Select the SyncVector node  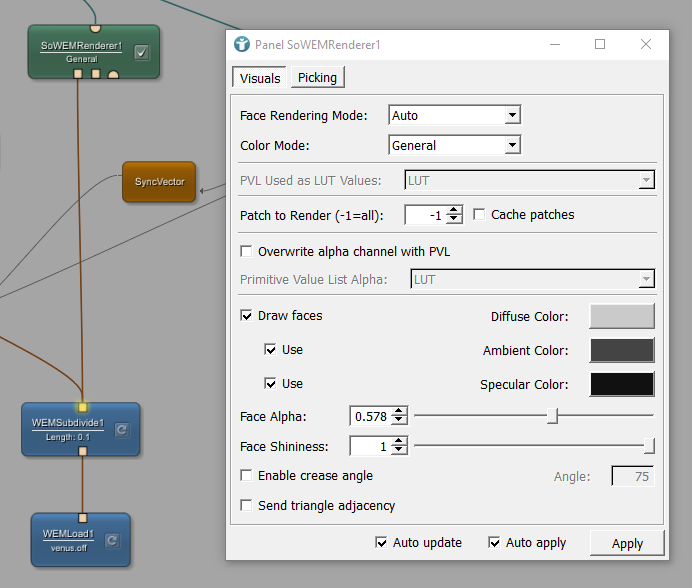point(159,183)
